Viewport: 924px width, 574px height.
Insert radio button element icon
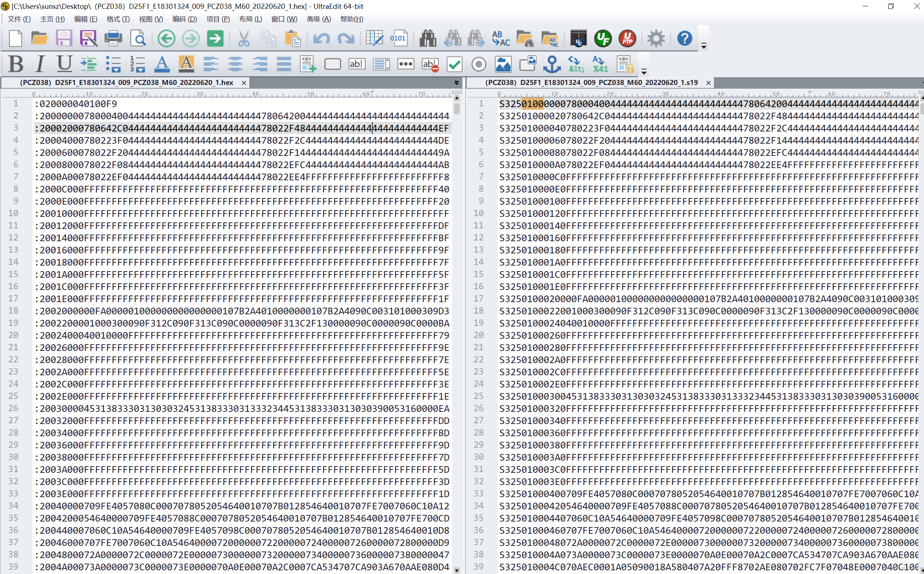479,64
